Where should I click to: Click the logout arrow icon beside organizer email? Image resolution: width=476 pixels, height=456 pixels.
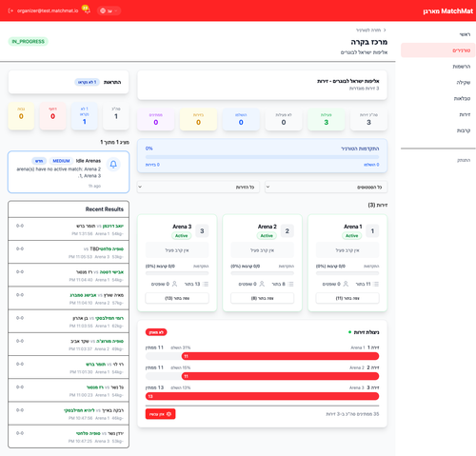10,10
